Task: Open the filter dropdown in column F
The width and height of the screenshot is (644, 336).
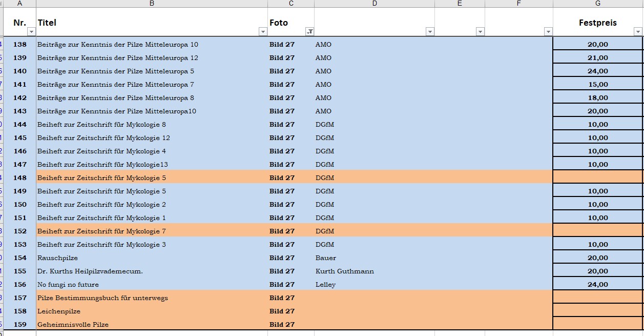Action: tap(548, 32)
